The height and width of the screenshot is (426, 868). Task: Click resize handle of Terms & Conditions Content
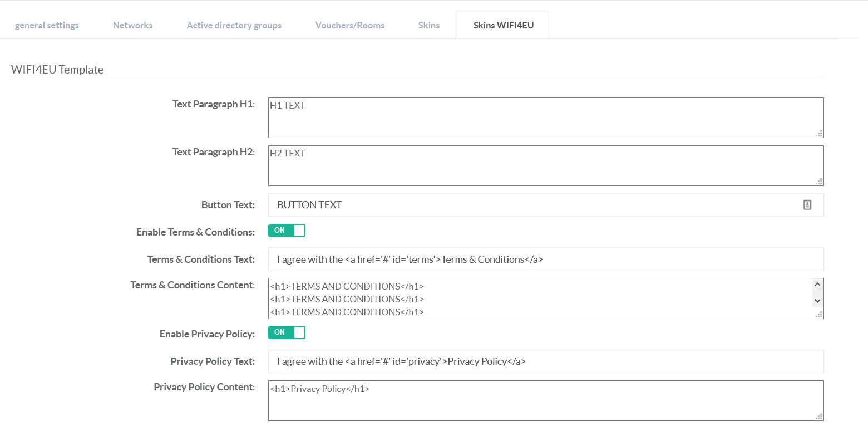[x=818, y=314]
